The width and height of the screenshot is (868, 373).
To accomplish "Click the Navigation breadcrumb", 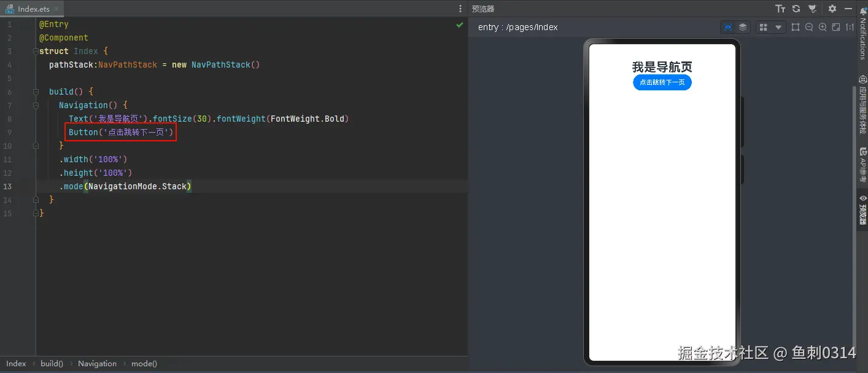I will tap(97, 364).
